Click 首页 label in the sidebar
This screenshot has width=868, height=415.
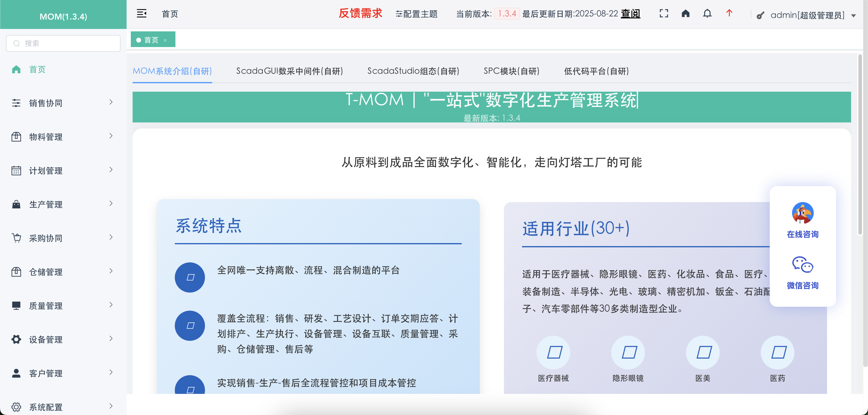[37, 69]
